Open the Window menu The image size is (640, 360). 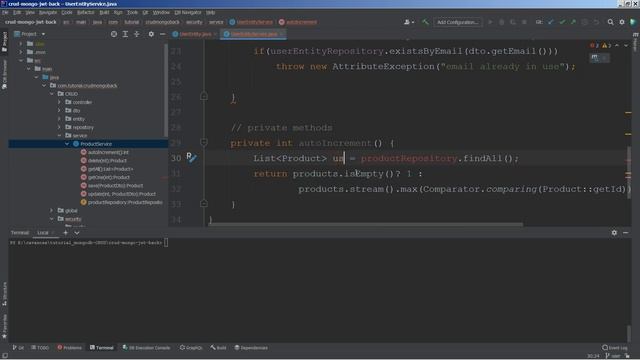[x=161, y=13]
